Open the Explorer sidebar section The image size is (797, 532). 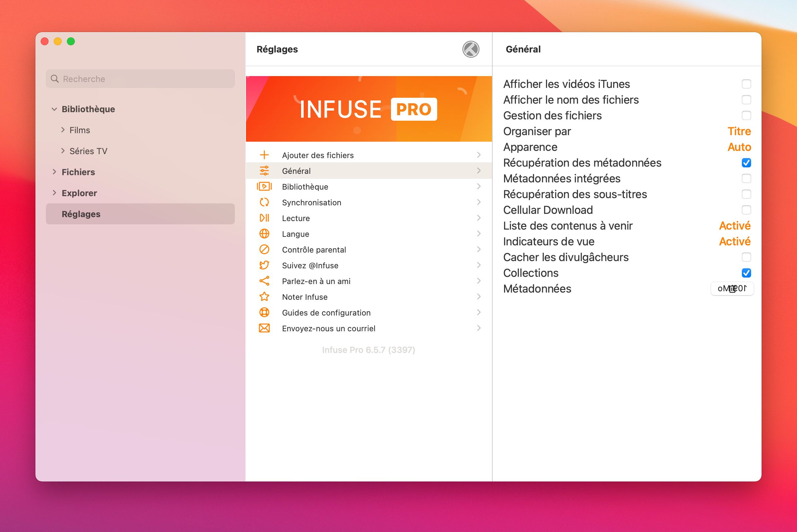click(x=55, y=193)
